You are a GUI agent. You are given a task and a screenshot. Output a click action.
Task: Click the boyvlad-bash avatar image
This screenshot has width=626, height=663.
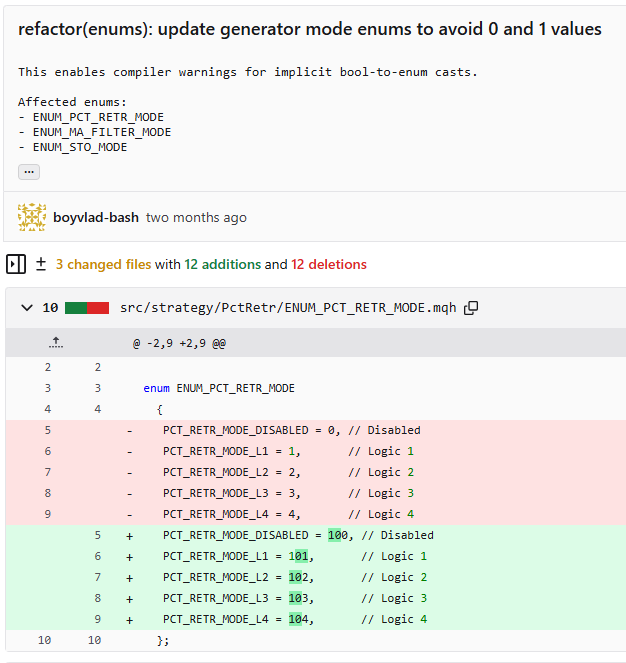pos(32,217)
